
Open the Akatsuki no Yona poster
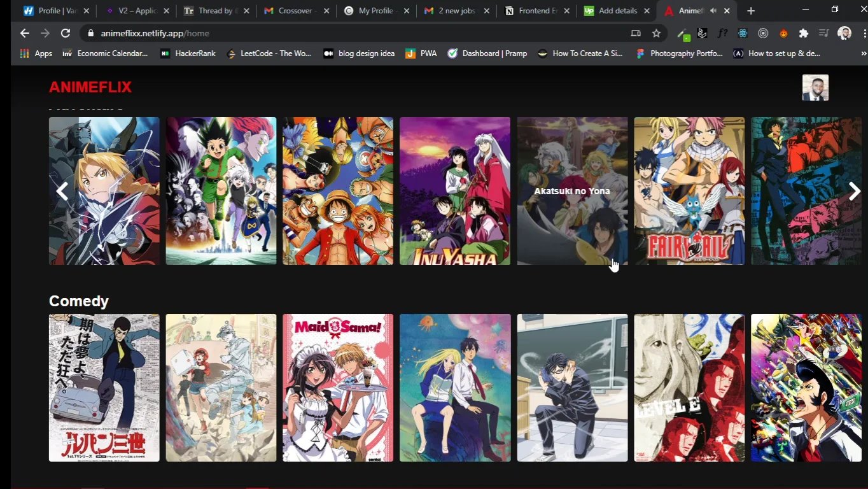point(572,191)
